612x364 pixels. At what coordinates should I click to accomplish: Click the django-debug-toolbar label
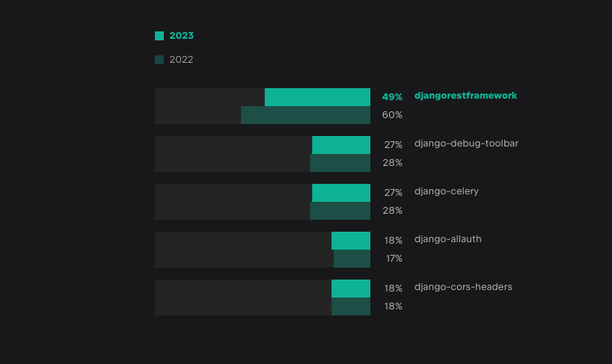pos(466,144)
